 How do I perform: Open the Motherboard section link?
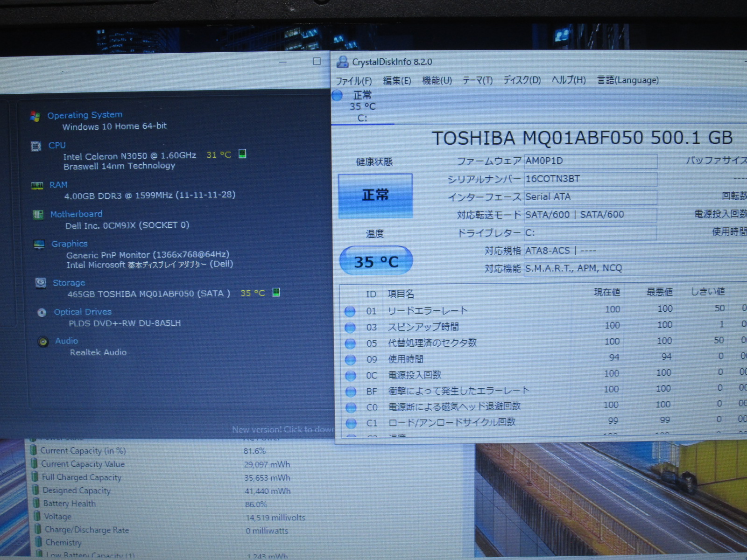tap(76, 214)
